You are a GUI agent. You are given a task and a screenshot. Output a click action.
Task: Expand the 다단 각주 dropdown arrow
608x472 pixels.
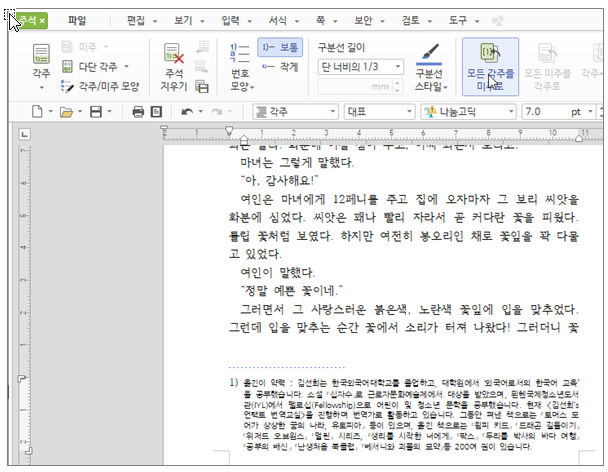pos(126,67)
